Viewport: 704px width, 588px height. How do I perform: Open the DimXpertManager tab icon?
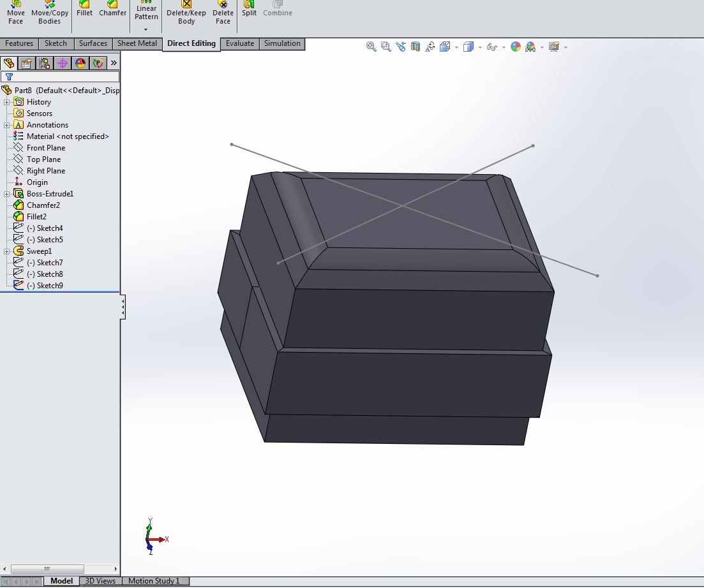62,62
